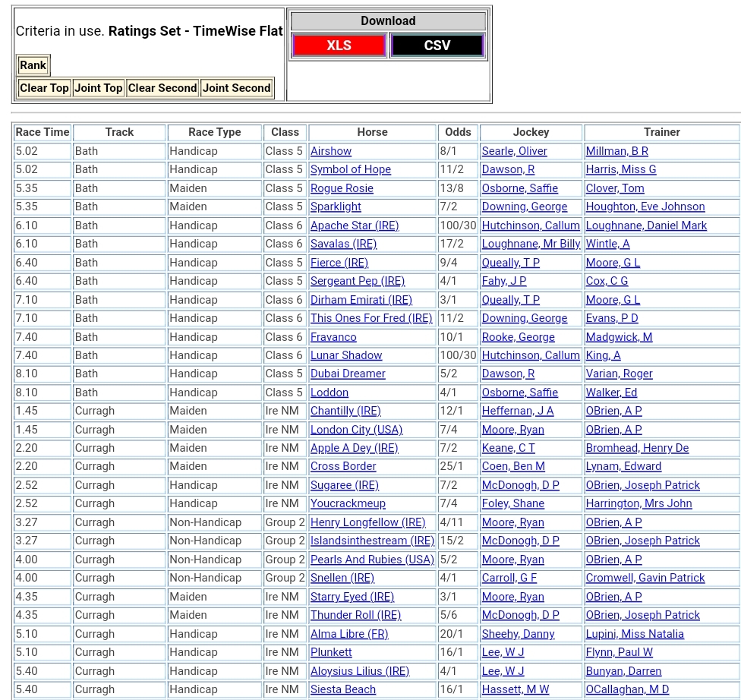Open the Symbol of Hope horse link
This screenshot has height=700, width=741.
pyautogui.click(x=351, y=169)
